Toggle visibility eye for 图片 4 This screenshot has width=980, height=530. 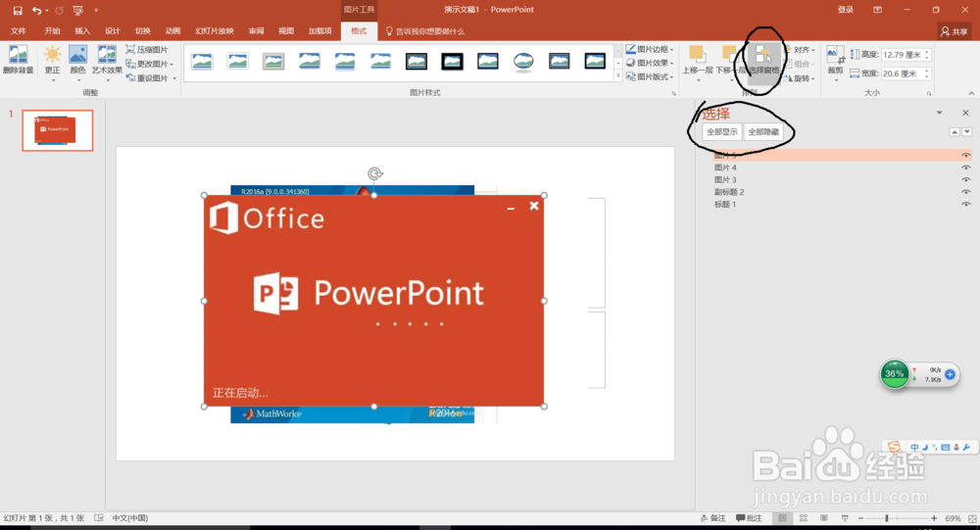click(965, 168)
